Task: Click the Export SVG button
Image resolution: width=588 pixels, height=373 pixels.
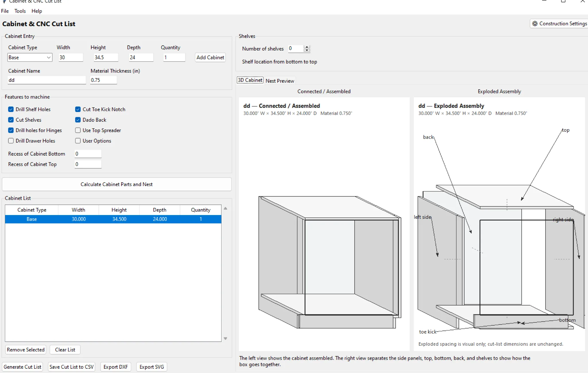Action: click(152, 367)
